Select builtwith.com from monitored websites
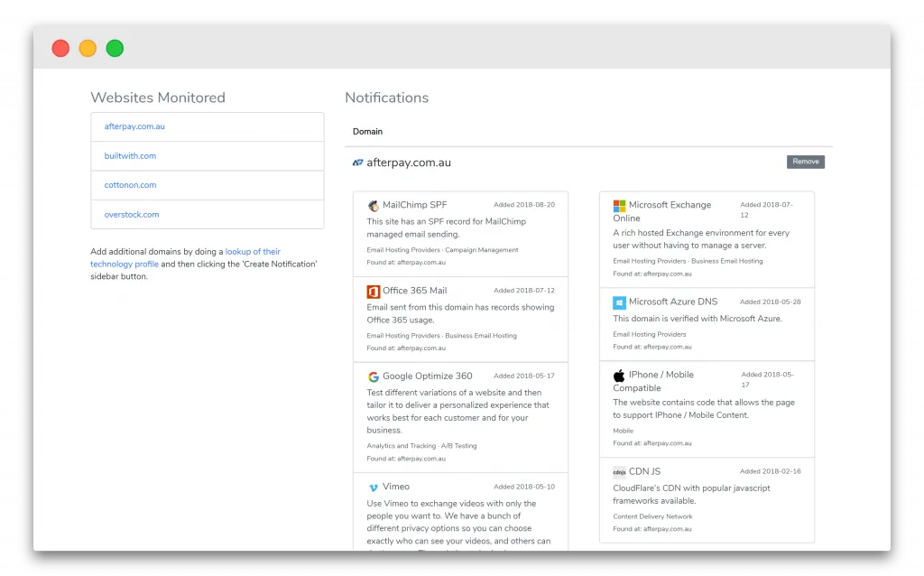The image size is (924, 576). (130, 156)
